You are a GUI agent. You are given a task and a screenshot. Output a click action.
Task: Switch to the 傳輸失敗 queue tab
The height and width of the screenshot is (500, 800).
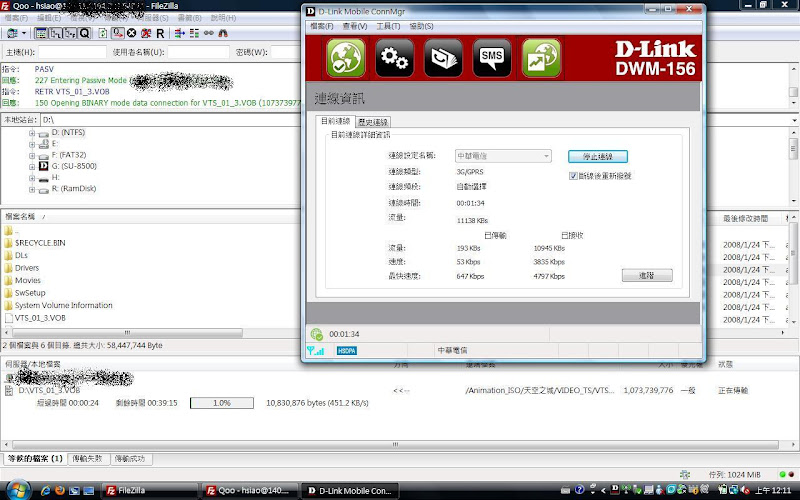[x=87, y=459]
